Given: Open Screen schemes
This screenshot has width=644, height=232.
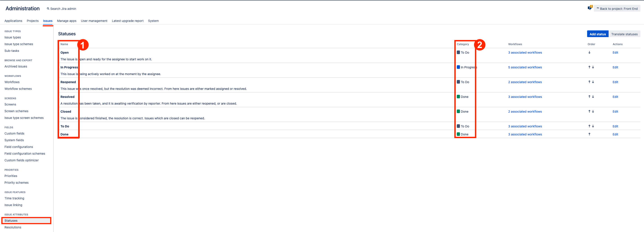Looking at the screenshot, I should click(x=16, y=111).
